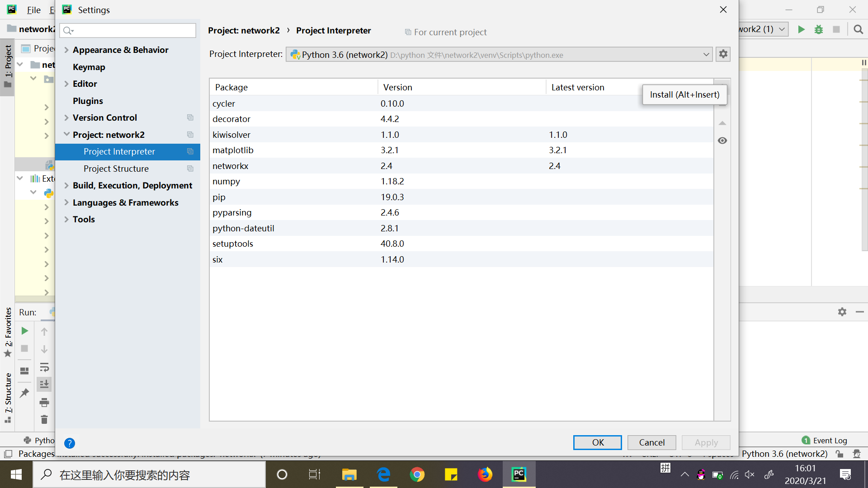Click the OK button
This screenshot has height=488, width=868.
(x=597, y=442)
